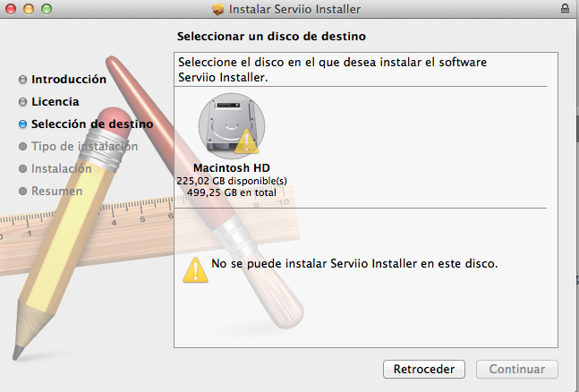Click the "Seleccionar un disco de destino" heading

272,37
